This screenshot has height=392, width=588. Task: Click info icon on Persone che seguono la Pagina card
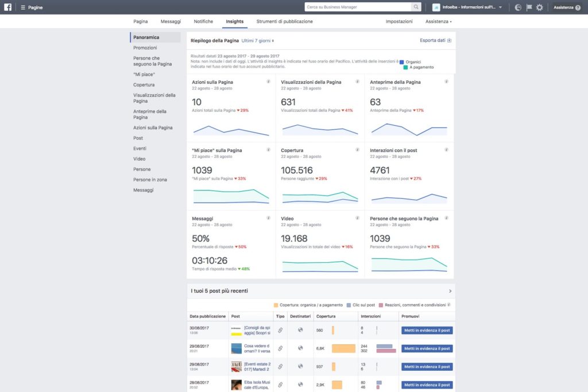click(x=446, y=218)
